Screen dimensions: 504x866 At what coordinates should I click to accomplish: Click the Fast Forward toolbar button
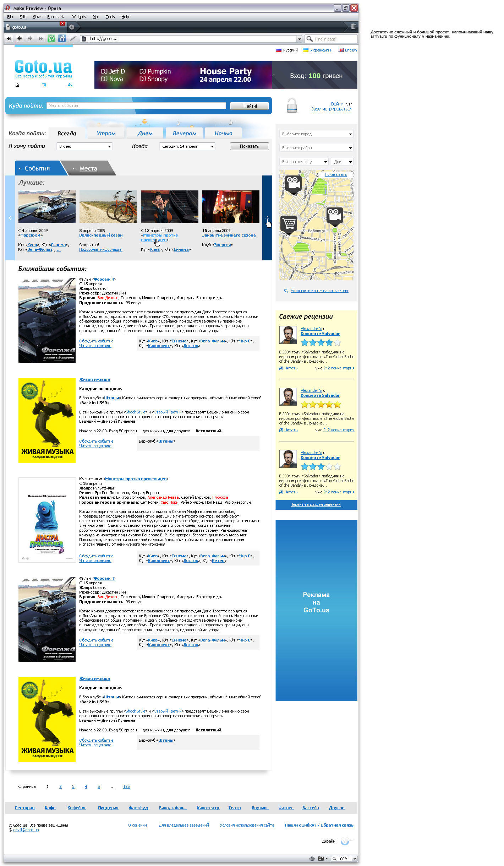pyautogui.click(x=40, y=39)
